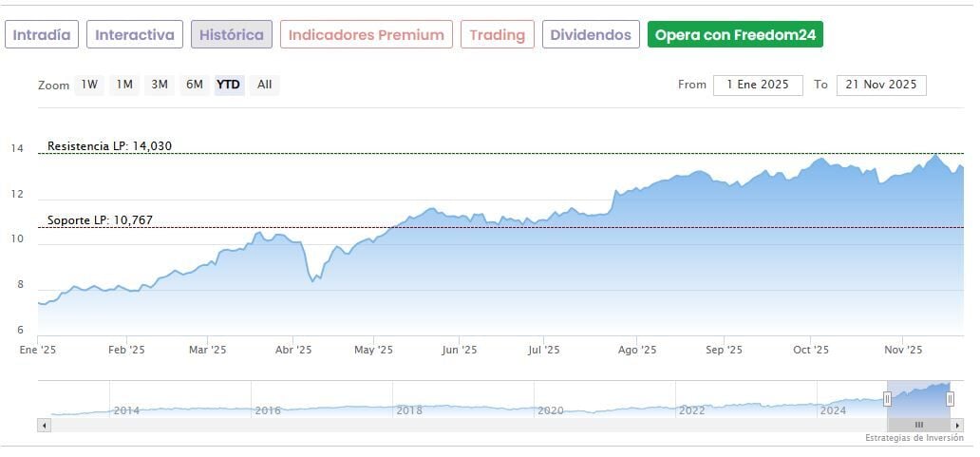
Task: Click the scrollbar right arrow under navigator
Action: click(x=958, y=425)
